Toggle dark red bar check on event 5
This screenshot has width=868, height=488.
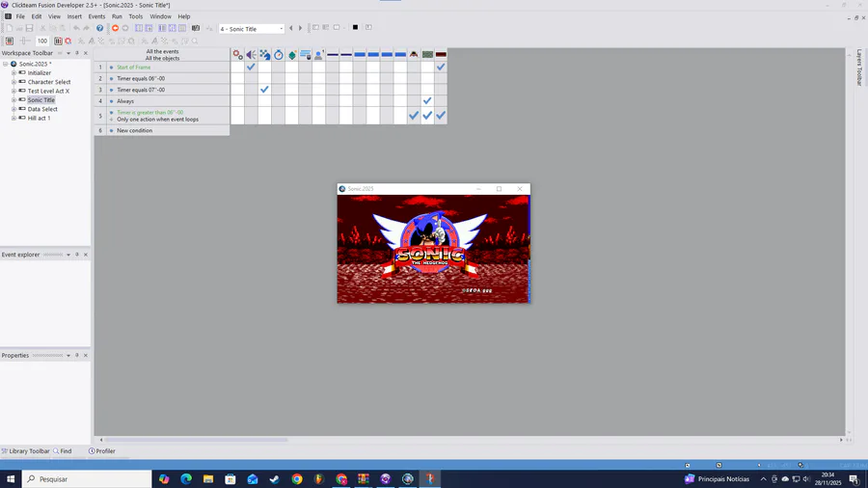[441, 116]
